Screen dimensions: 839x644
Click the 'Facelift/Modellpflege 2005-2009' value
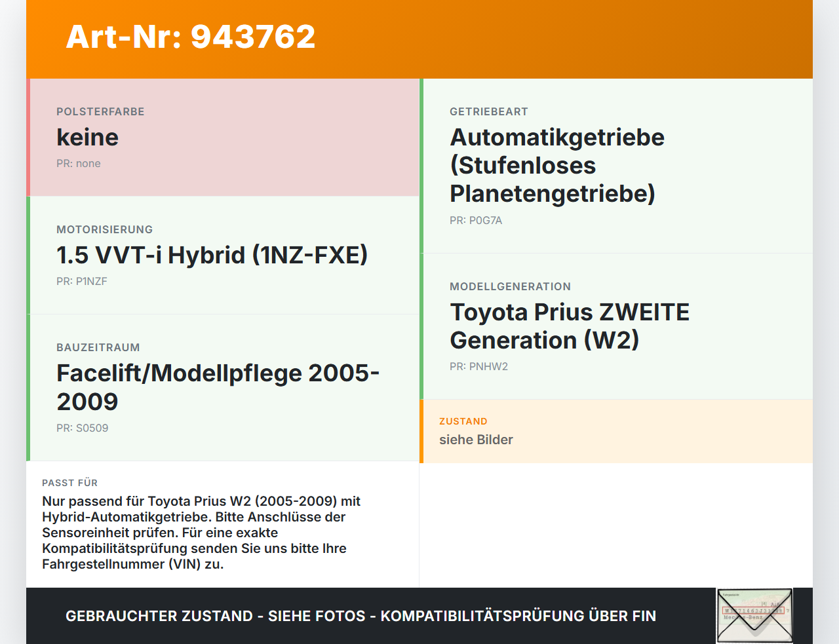click(218, 387)
